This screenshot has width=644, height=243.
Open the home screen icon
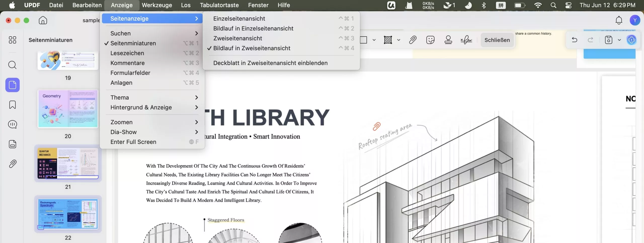point(43,20)
